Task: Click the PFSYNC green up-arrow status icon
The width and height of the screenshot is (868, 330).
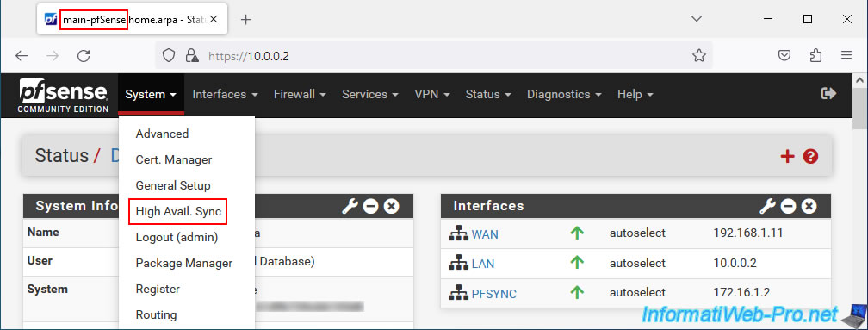Action: click(577, 293)
